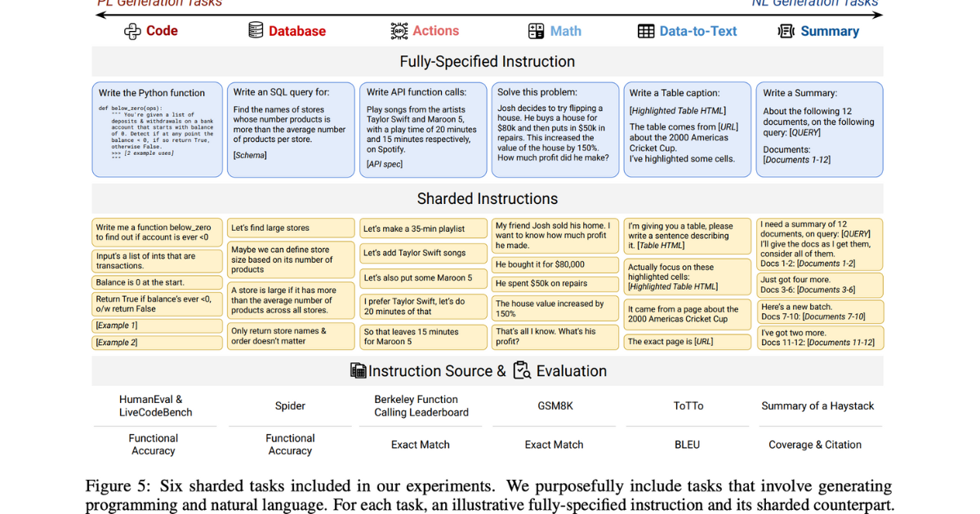This screenshot has height=514, width=980.
Task: Click the 'Let's find large stores' shard
Action: tap(291, 228)
